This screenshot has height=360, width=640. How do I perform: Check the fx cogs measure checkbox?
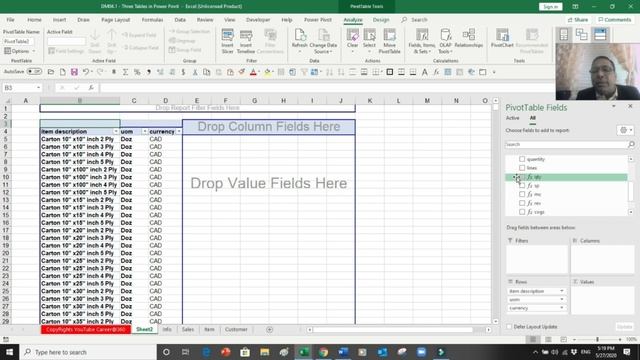(x=522, y=212)
